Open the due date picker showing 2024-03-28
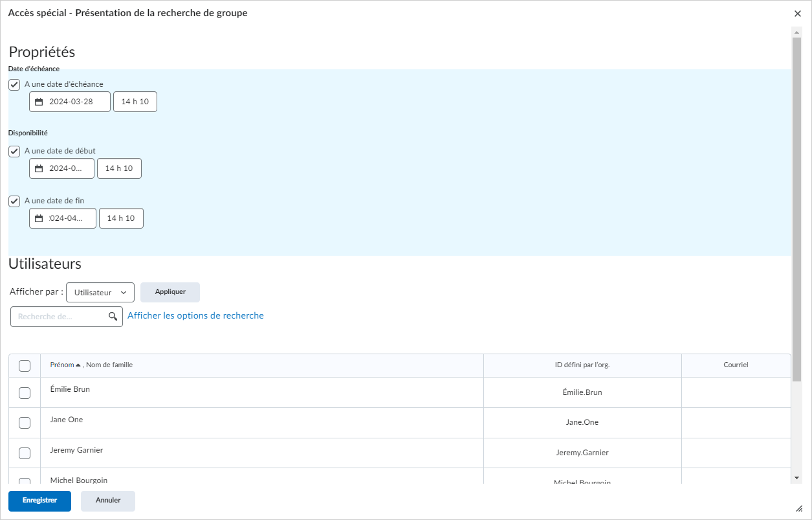Image resolution: width=812 pixels, height=520 pixels. coord(70,102)
